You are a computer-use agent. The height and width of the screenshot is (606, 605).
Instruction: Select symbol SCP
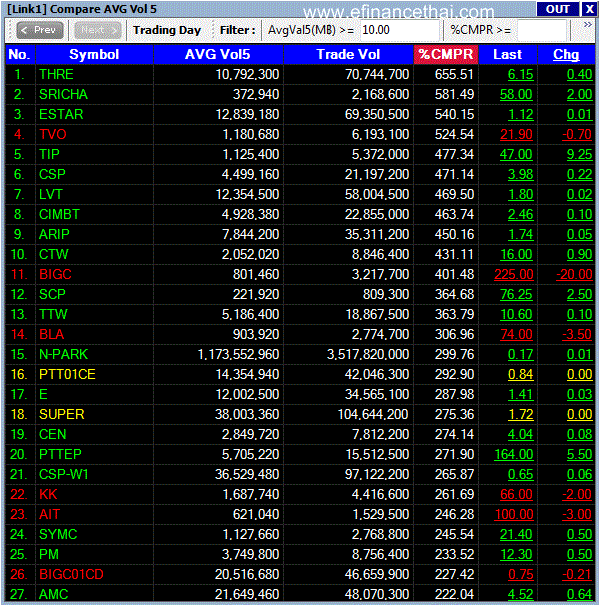tap(52, 294)
